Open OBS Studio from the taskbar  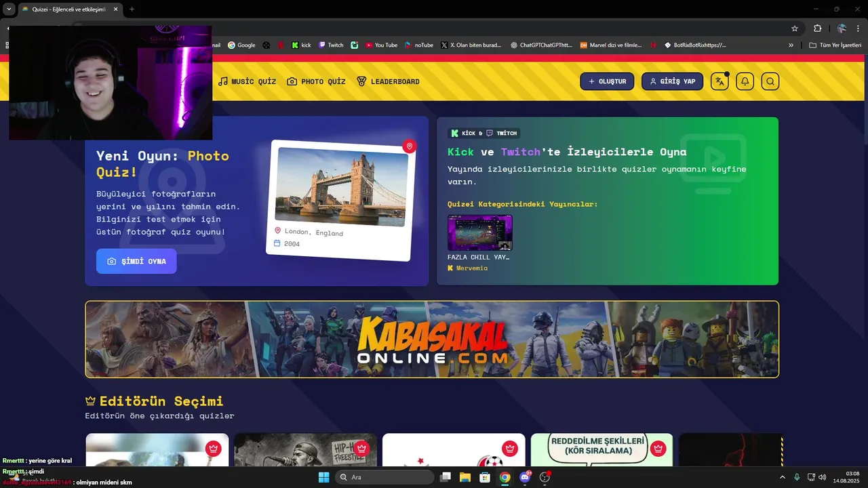[x=545, y=477]
